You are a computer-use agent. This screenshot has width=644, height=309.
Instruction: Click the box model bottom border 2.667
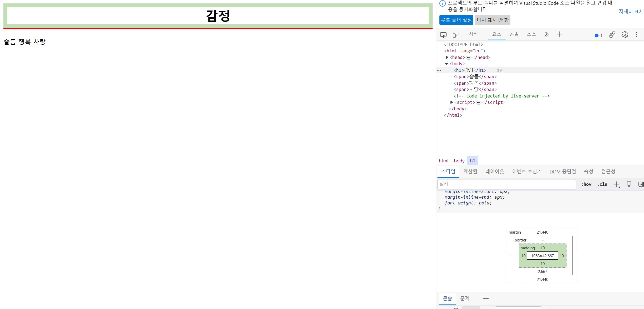point(542,271)
